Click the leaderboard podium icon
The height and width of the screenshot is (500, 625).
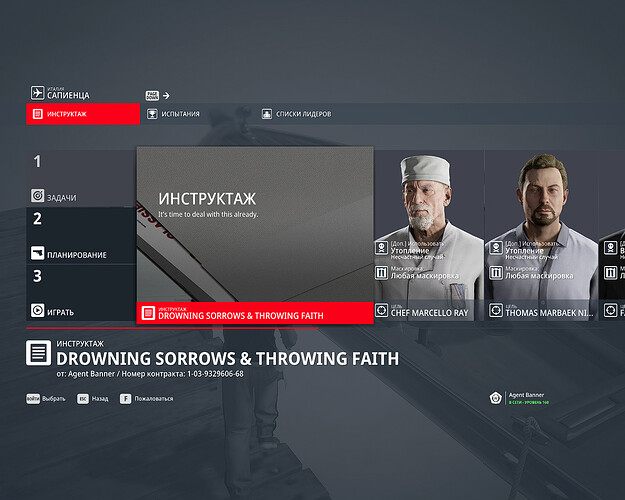click(x=267, y=114)
